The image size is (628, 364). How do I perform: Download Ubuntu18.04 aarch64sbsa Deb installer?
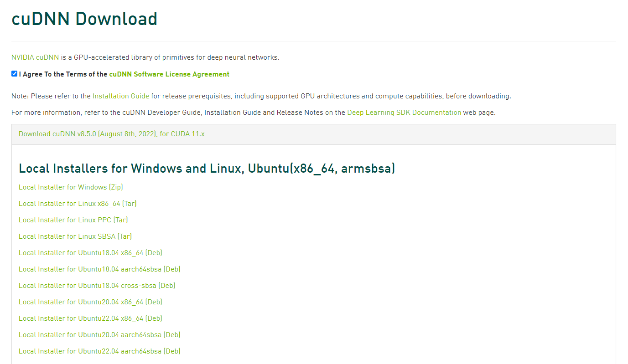[x=99, y=269]
